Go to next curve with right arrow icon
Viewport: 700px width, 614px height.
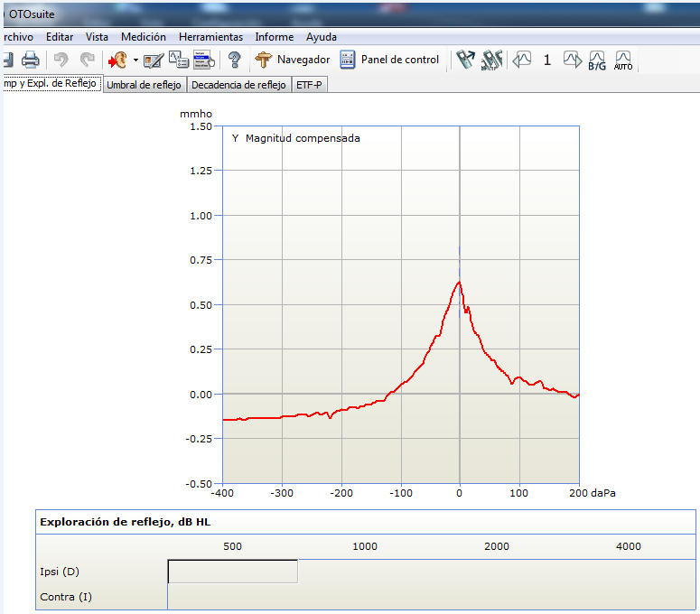(x=573, y=59)
